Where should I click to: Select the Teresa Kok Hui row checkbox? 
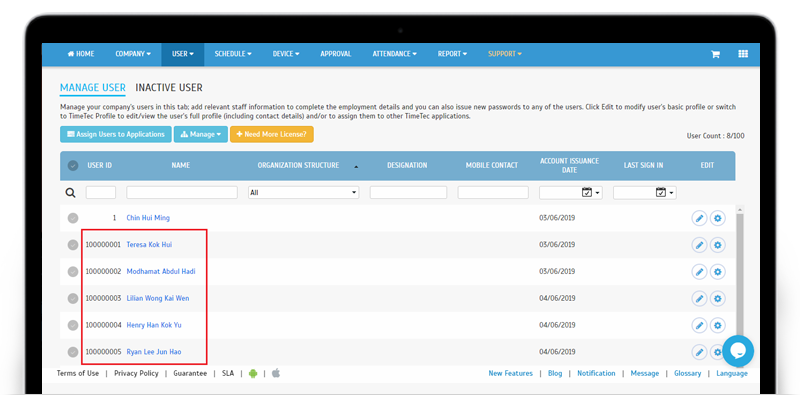73,245
